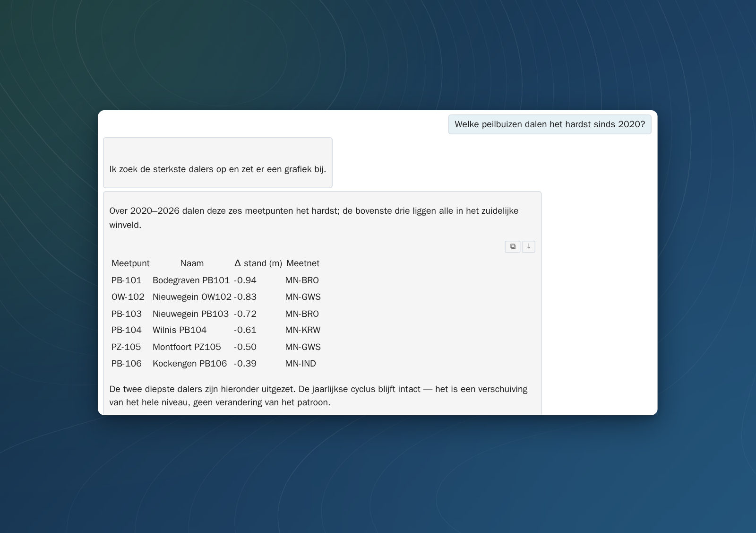Select the MN-GWS cell in the PZ-105 row
This screenshot has height=533, width=756.
(303, 347)
